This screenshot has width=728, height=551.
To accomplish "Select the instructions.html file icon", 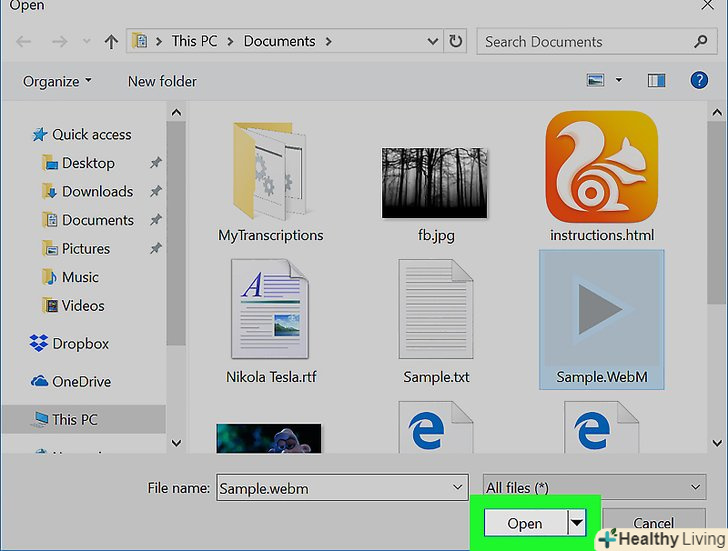I will [601, 166].
